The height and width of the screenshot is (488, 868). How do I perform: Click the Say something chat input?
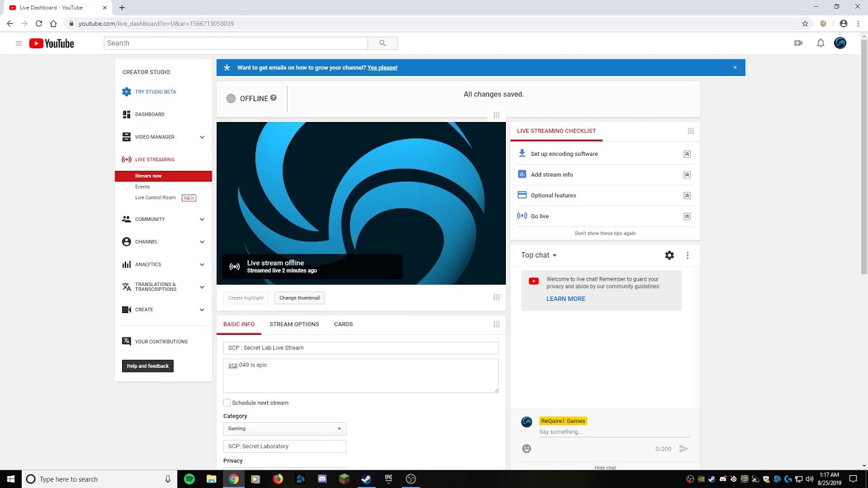coord(614,432)
